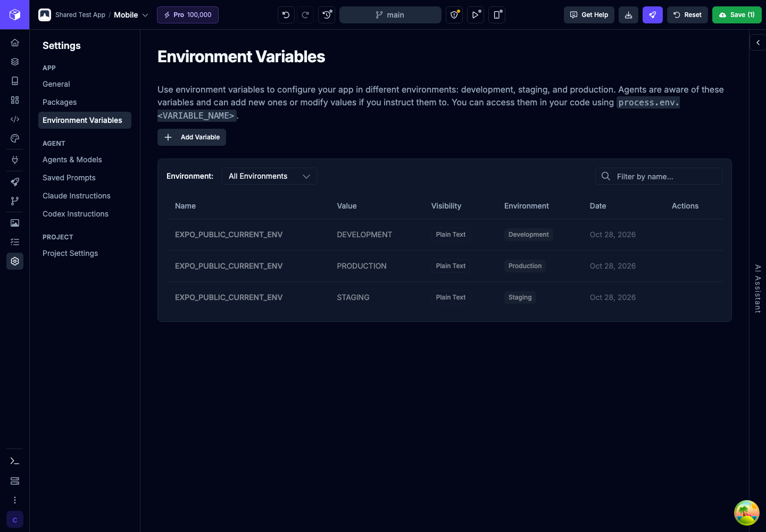The image size is (766, 532).
Task: Click the Name column header
Action: [185, 206]
